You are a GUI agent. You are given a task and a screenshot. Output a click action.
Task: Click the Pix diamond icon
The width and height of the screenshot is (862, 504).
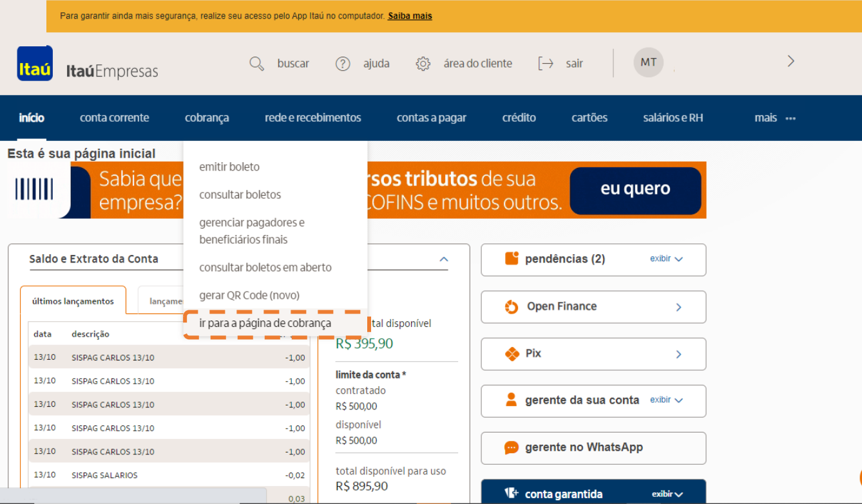tap(512, 354)
